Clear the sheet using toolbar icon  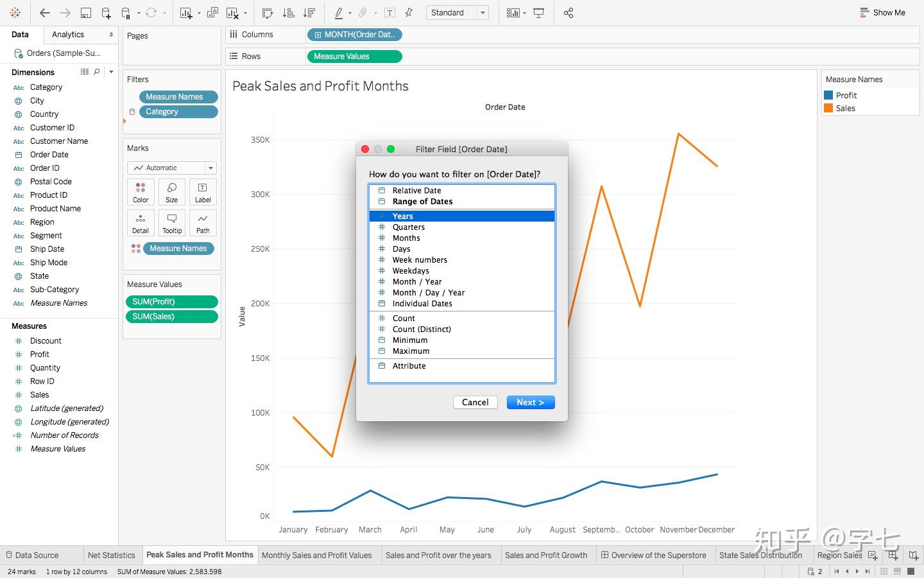pyautogui.click(x=232, y=13)
